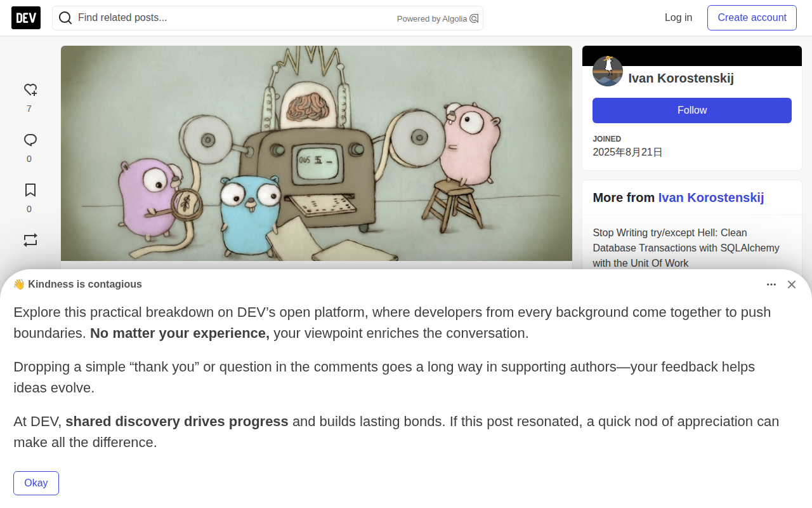Click the Powered by Algolia text
The height and width of the screenshot is (508, 812).
[x=432, y=19]
